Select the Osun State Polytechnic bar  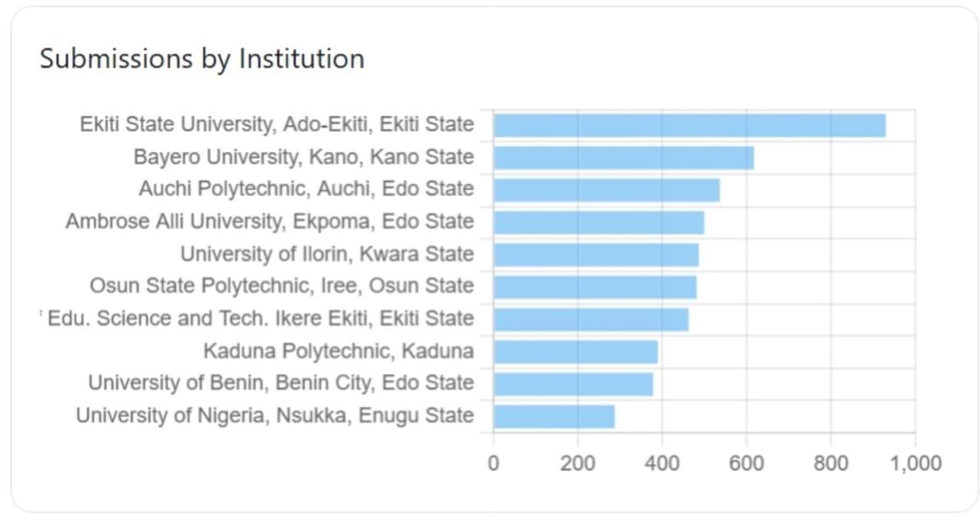tap(595, 287)
